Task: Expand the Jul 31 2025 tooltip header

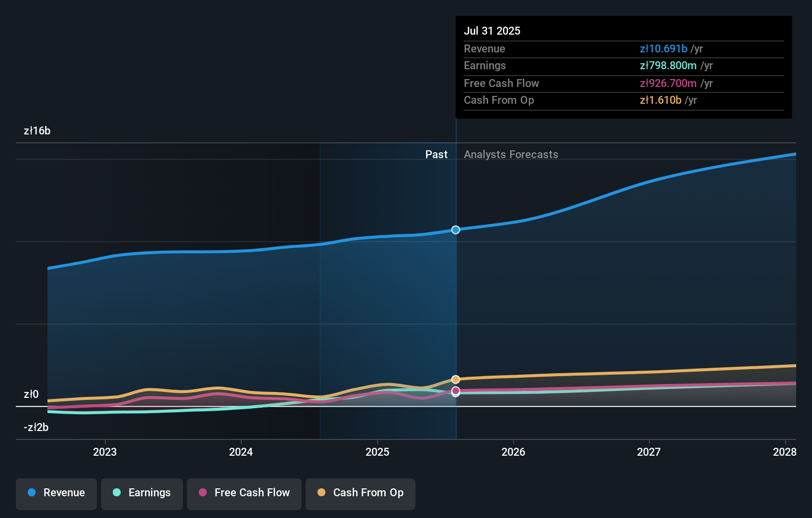Action: (x=492, y=31)
